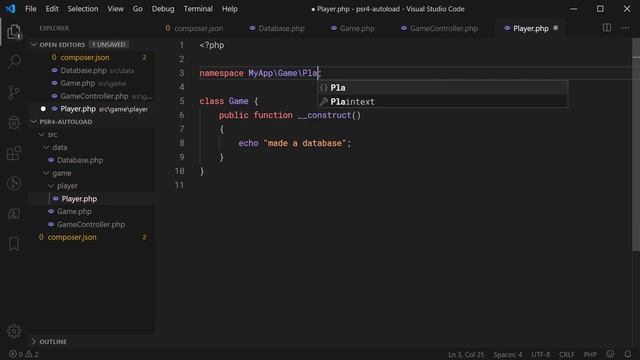Screen dimensions: 640x360
Task: Switch to the composer.json tab
Action: click(194, 28)
